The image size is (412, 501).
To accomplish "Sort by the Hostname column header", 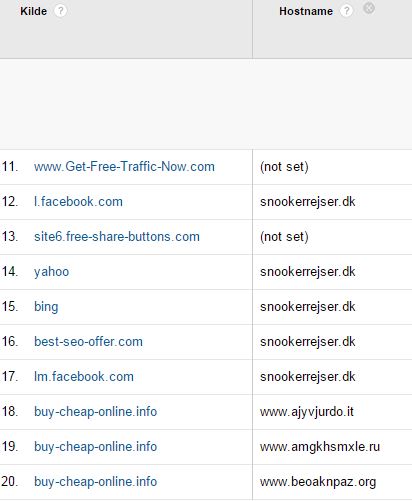I will click(306, 11).
